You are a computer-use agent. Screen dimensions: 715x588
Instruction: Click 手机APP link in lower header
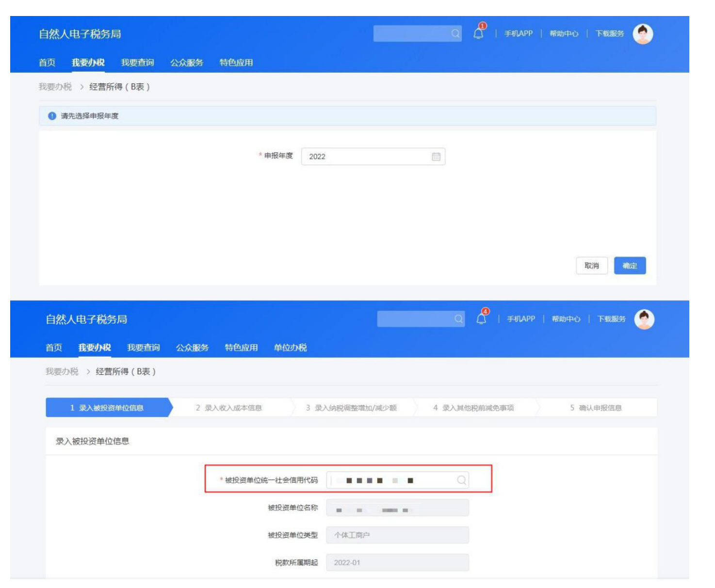[x=521, y=319]
